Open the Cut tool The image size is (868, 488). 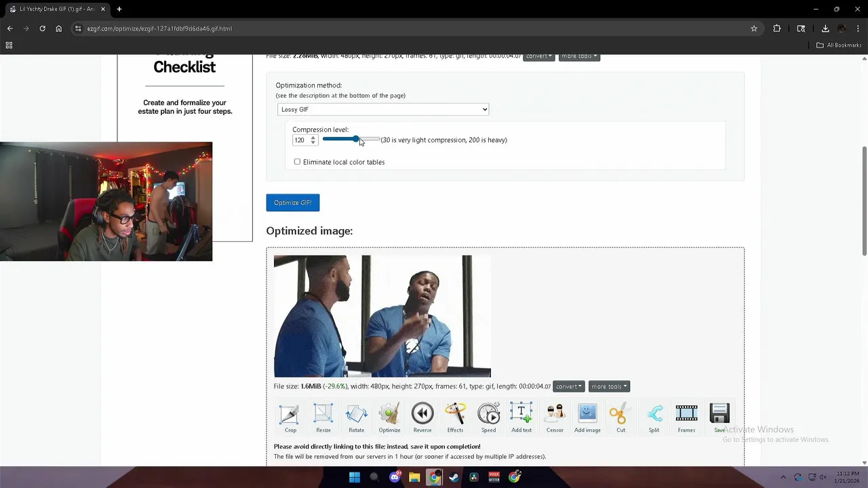click(620, 418)
